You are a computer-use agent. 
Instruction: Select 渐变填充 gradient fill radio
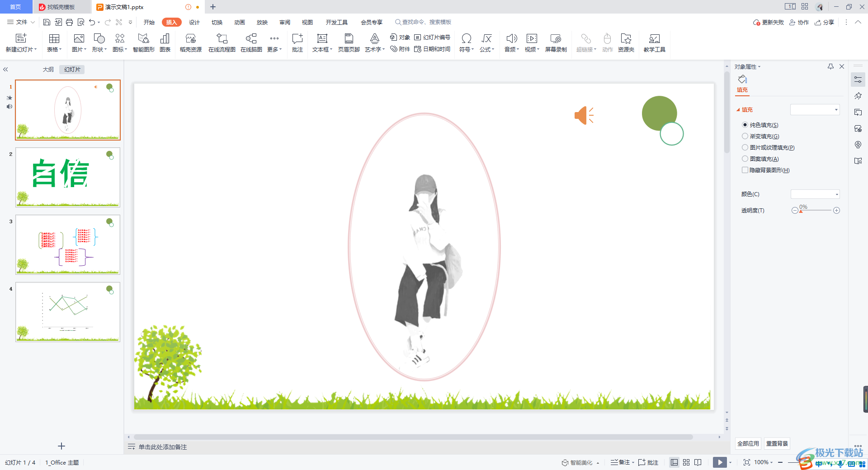tap(745, 136)
